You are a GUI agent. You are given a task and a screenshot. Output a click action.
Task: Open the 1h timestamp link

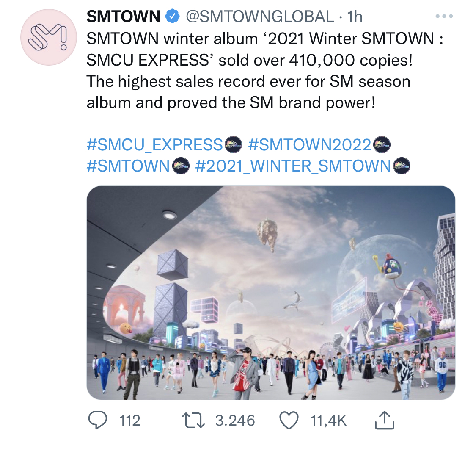pos(355,17)
